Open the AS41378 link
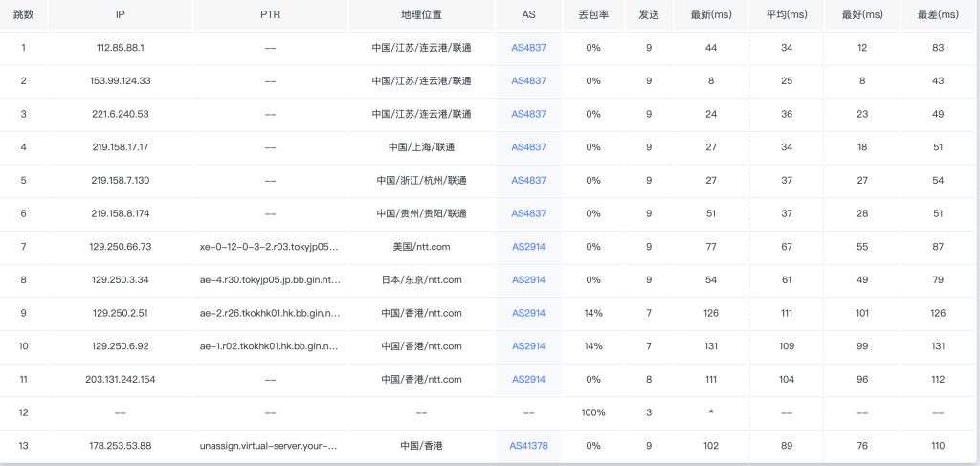The height and width of the screenshot is (466, 980). click(528, 446)
